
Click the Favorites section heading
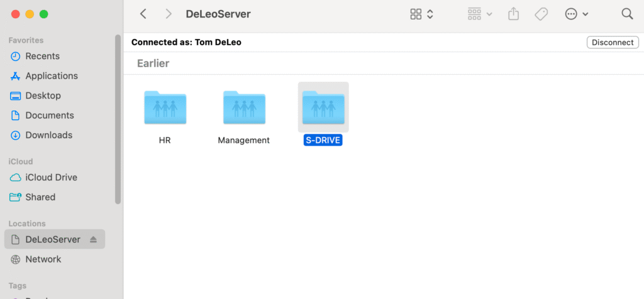click(x=26, y=40)
